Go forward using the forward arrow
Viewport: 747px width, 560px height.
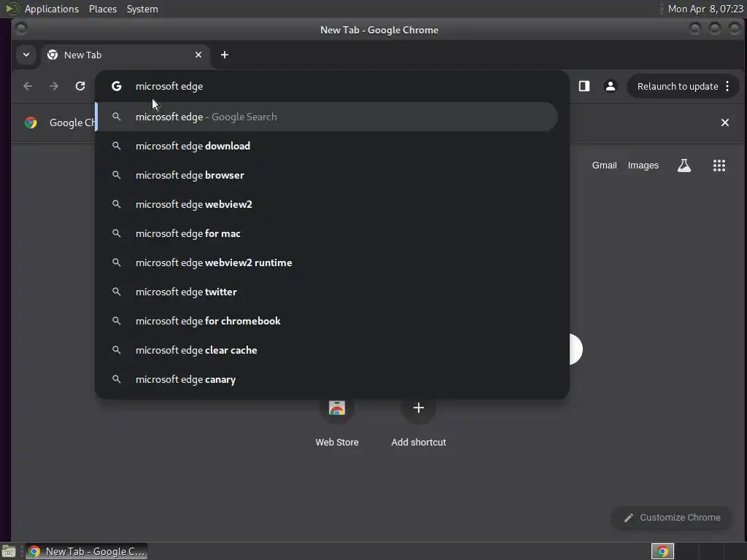[x=54, y=86]
